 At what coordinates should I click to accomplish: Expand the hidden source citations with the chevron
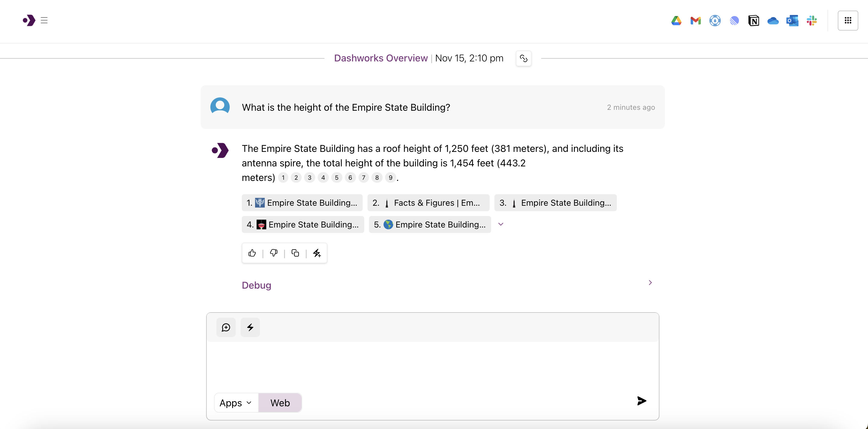coord(501,224)
